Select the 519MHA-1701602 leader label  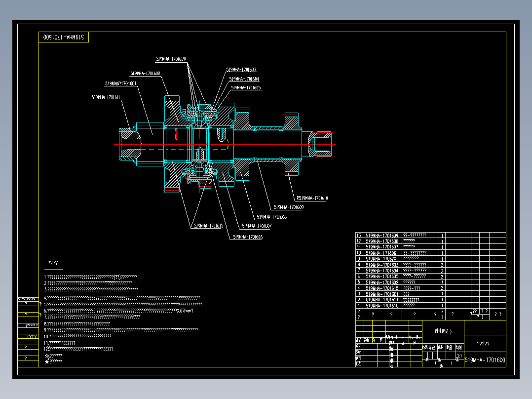[x=145, y=74]
